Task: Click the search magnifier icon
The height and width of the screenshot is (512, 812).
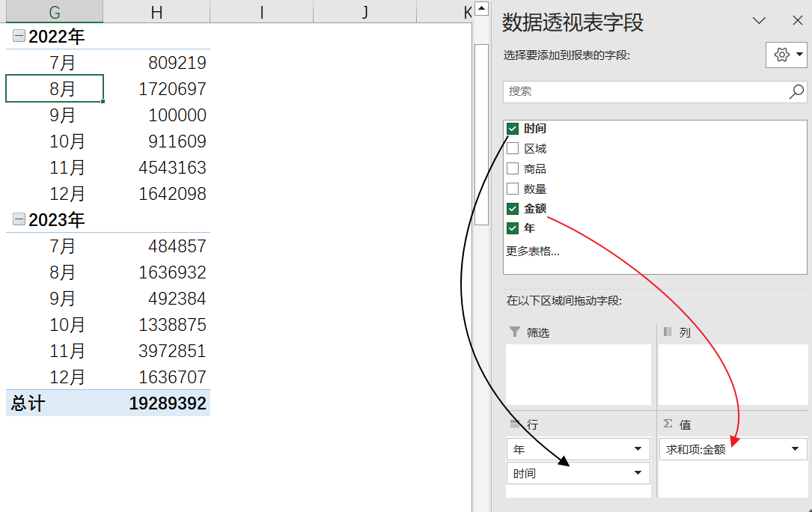Action: click(796, 92)
